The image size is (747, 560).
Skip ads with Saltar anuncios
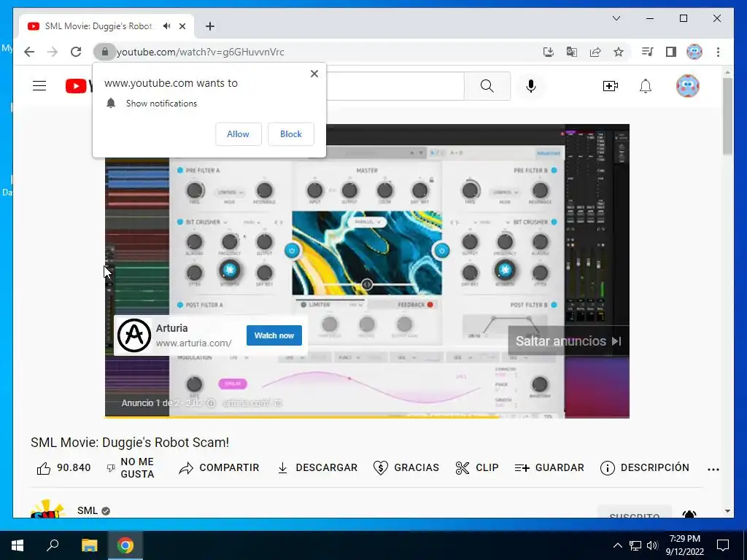click(x=568, y=341)
